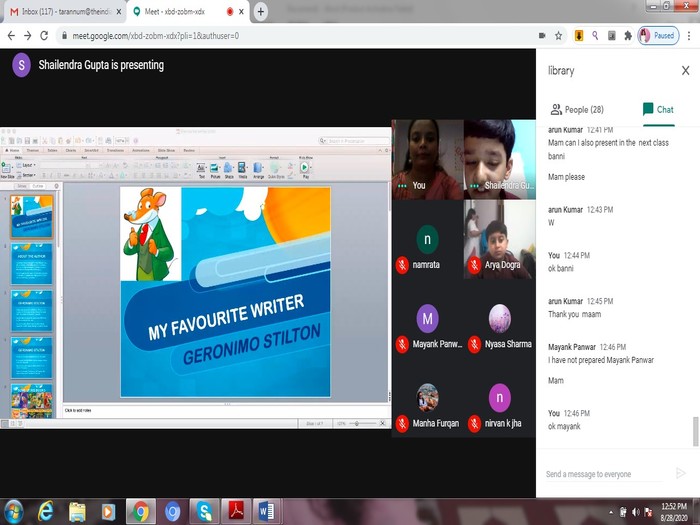Open the Extensions puzzle piece menu

pyautogui.click(x=628, y=36)
